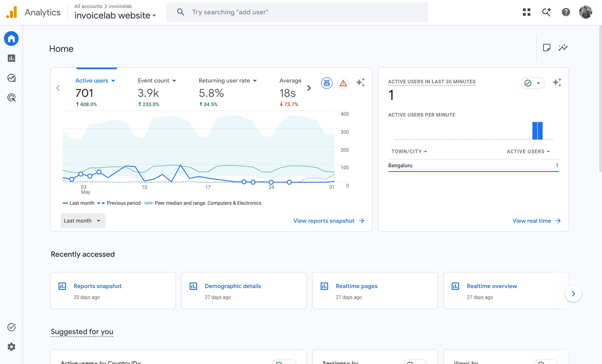Show next metrics with right chevron
This screenshot has width=602, height=364.
[309, 88]
